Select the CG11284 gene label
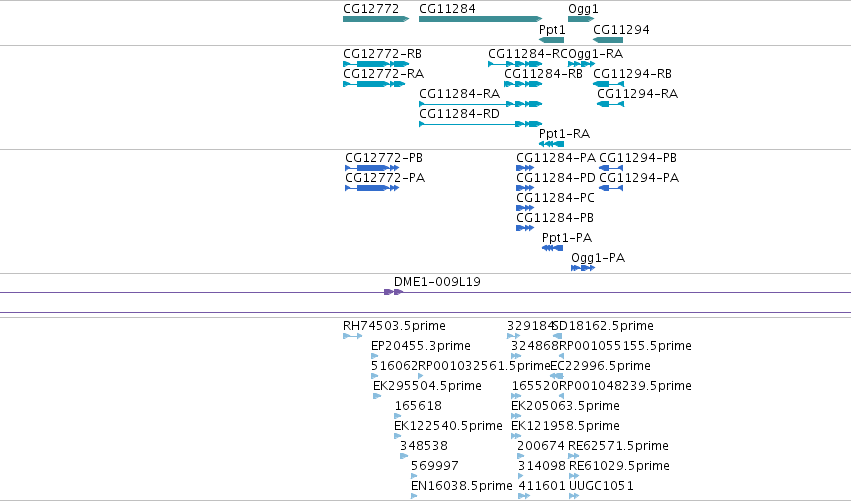851x501 pixels. tap(447, 9)
